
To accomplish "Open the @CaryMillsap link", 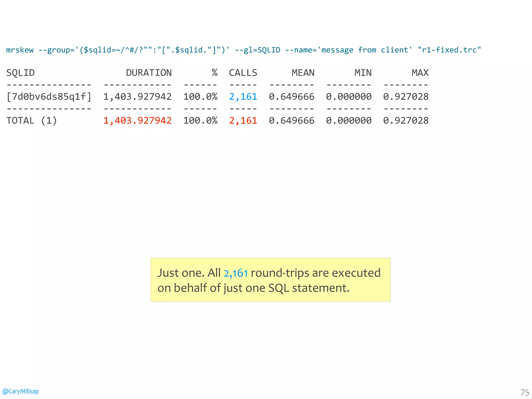I will (x=21, y=391).
